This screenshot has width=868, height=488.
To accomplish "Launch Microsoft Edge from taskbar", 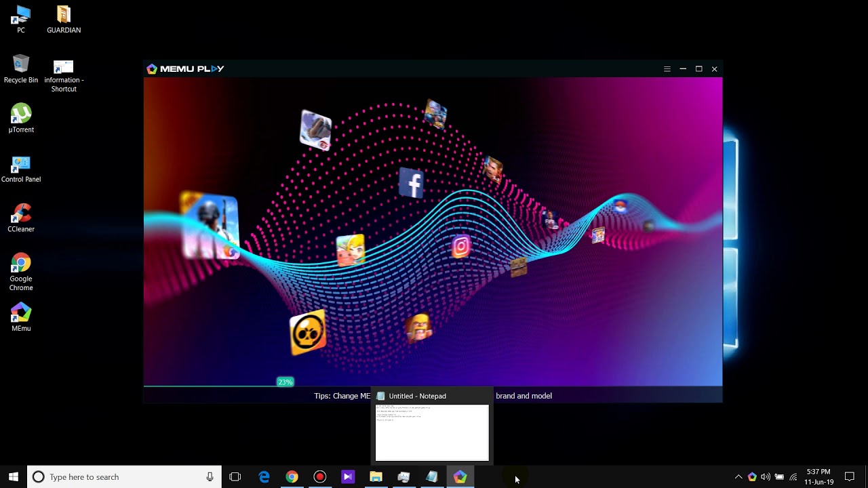I will click(264, 477).
